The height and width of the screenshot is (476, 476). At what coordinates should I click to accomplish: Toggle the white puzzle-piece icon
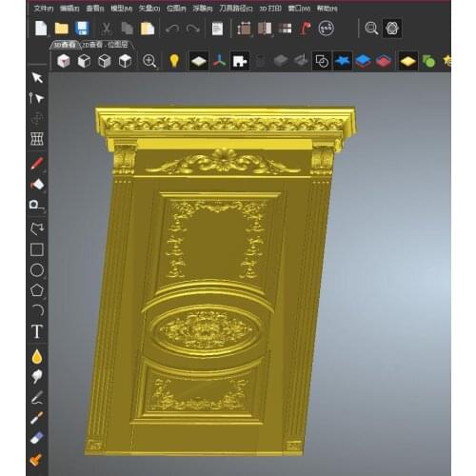[x=240, y=61]
